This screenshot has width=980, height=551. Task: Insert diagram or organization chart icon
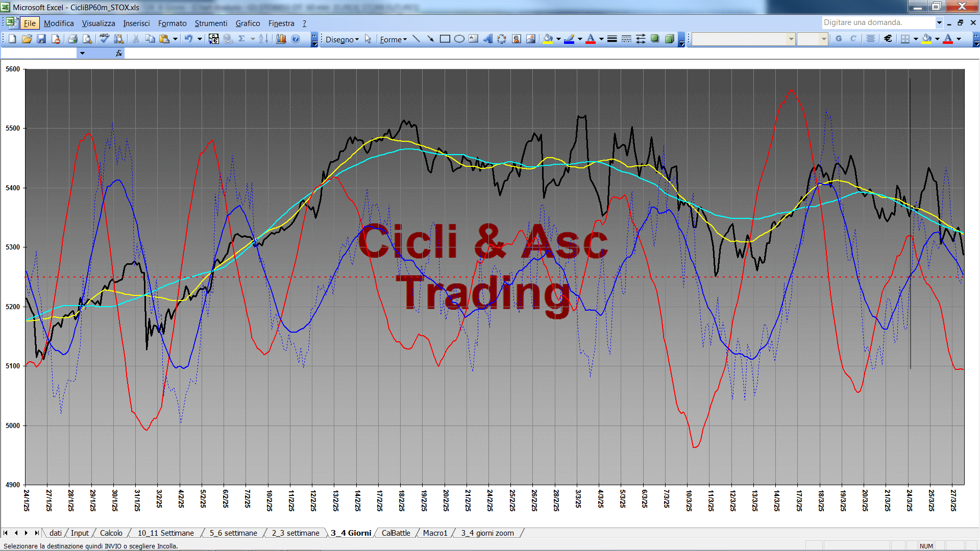502,39
